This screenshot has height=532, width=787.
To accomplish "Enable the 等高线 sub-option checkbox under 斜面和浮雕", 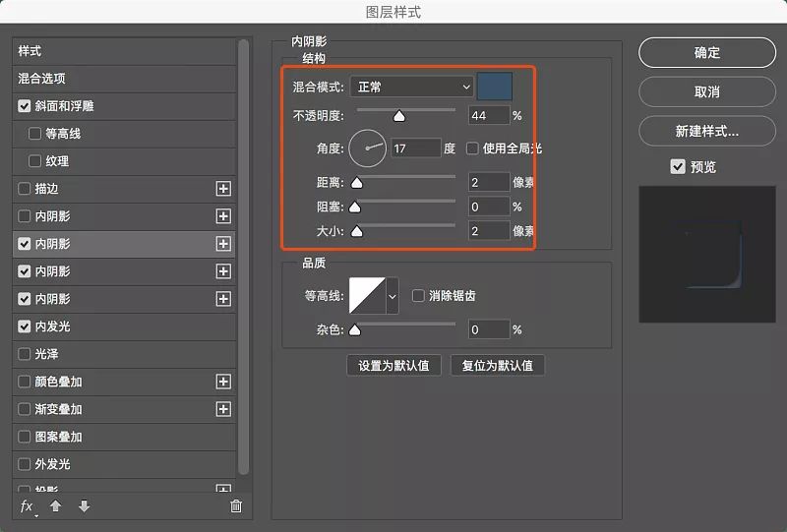I will (x=34, y=134).
